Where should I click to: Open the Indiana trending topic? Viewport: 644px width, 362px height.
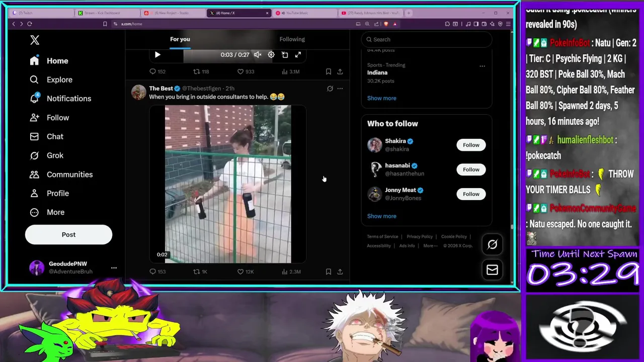[377, 72]
